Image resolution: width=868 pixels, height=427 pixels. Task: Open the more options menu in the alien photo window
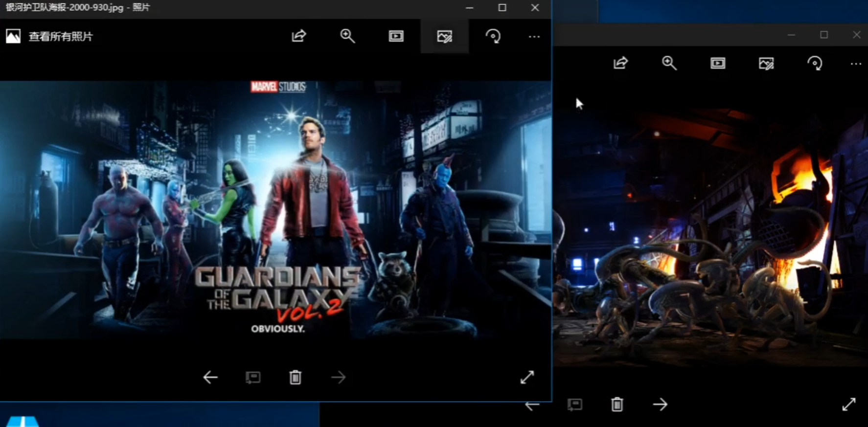click(x=856, y=64)
